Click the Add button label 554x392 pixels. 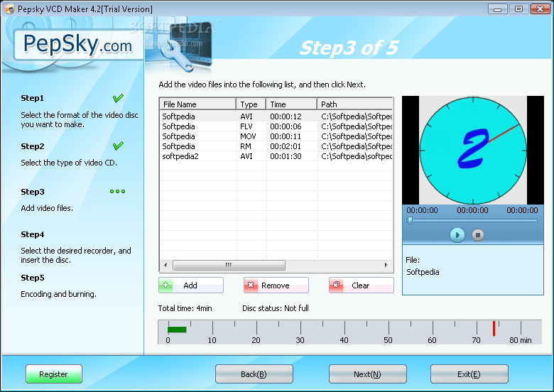[x=190, y=285]
